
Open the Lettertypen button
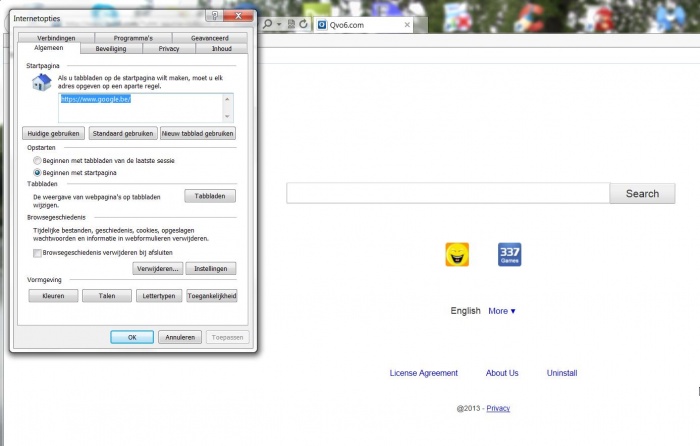pyautogui.click(x=159, y=296)
